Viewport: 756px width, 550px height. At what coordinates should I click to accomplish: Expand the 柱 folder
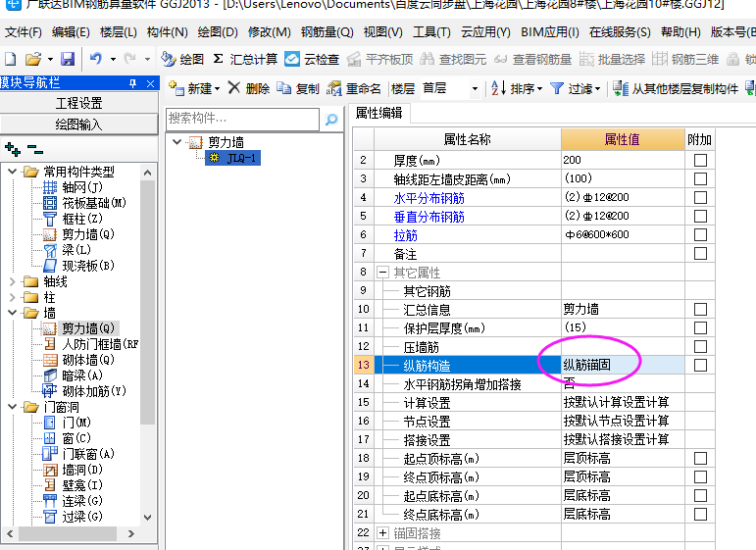point(13,297)
